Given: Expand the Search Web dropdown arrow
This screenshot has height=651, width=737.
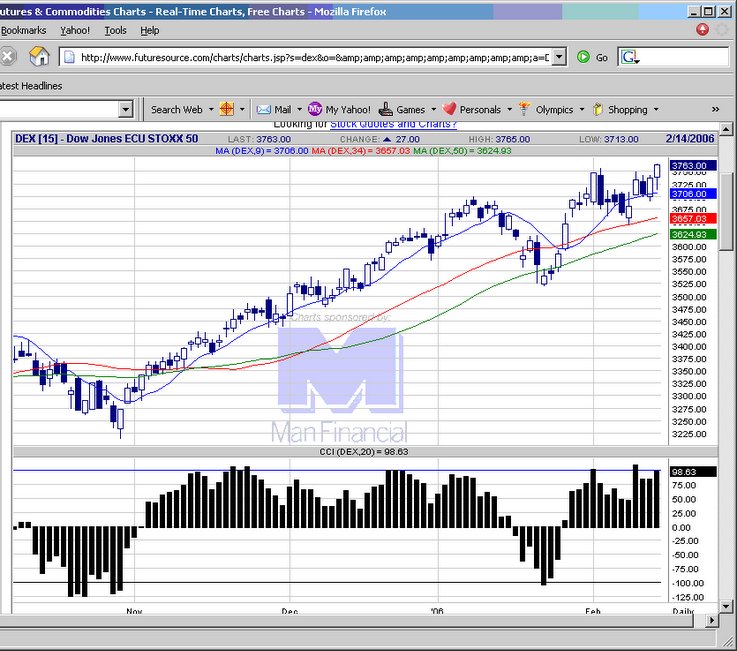Looking at the screenshot, I should 211,110.
